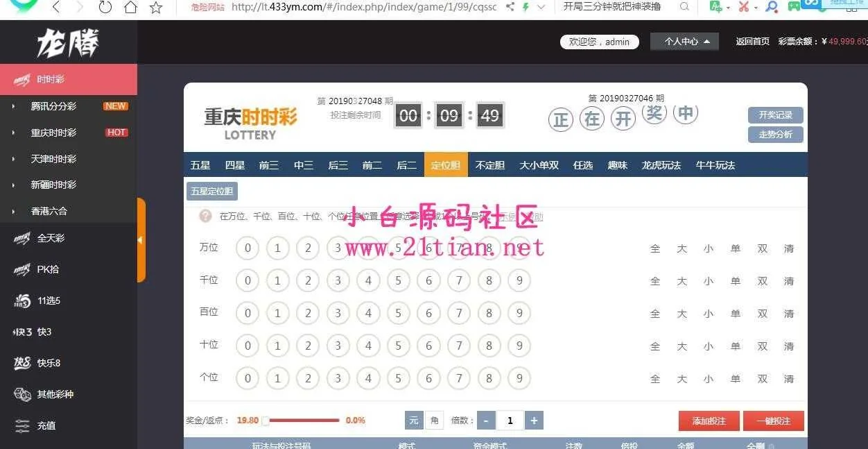868x449 pixels.
Task: Switch to the 龙虎玩法 tab
Action: pyautogui.click(x=661, y=165)
